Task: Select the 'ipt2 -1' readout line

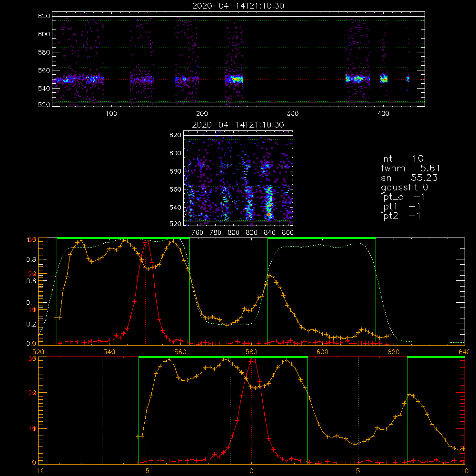Action: click(401, 216)
